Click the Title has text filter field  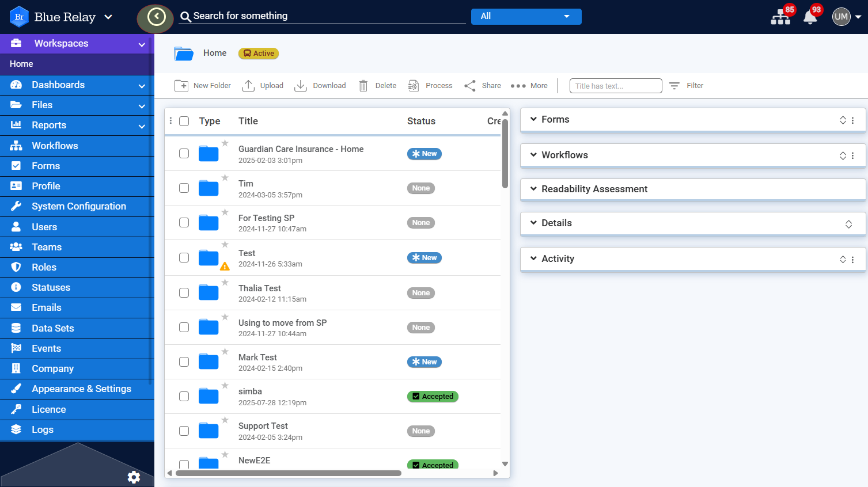pos(616,86)
